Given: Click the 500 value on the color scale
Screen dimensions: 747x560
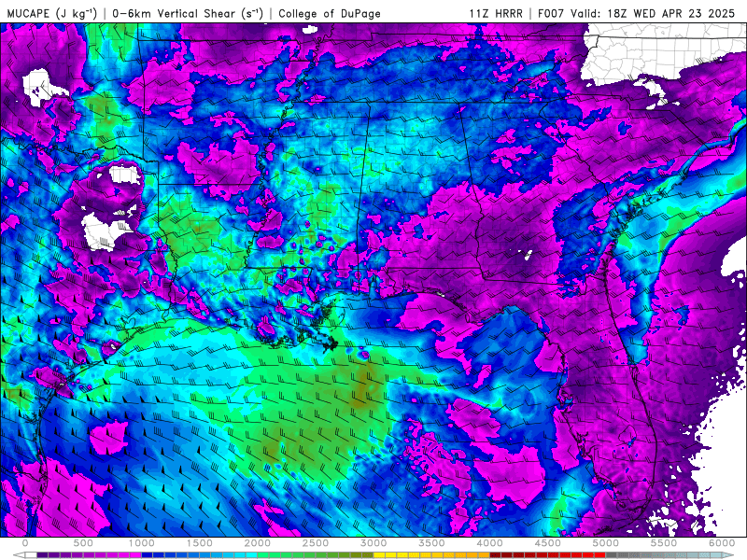Looking at the screenshot, I should (83, 543).
